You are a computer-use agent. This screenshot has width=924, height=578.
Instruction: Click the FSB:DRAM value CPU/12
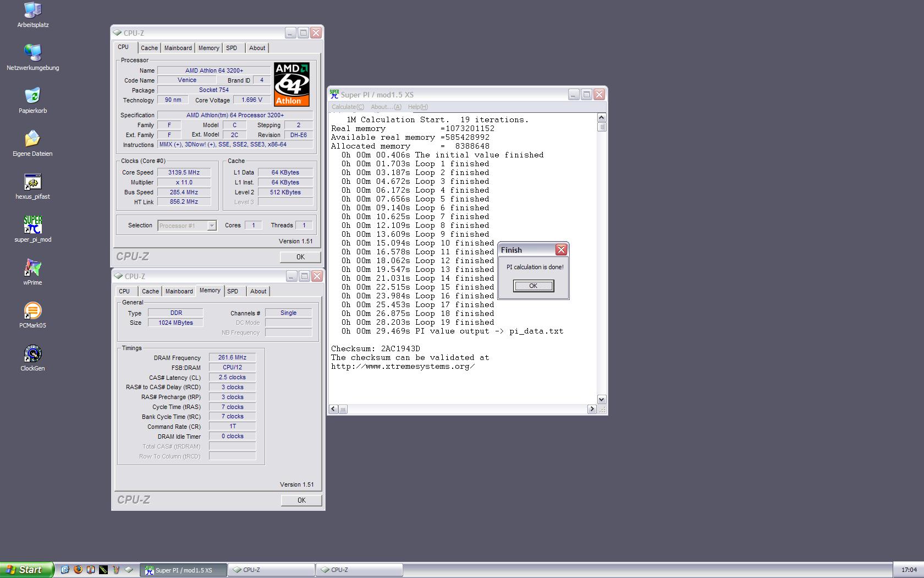pyautogui.click(x=232, y=367)
